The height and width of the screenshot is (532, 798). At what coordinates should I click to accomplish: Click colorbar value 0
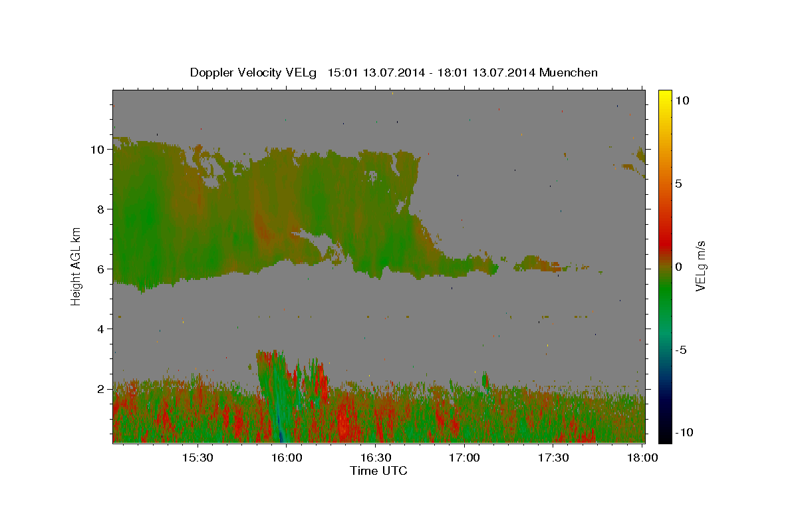pyautogui.click(x=678, y=267)
